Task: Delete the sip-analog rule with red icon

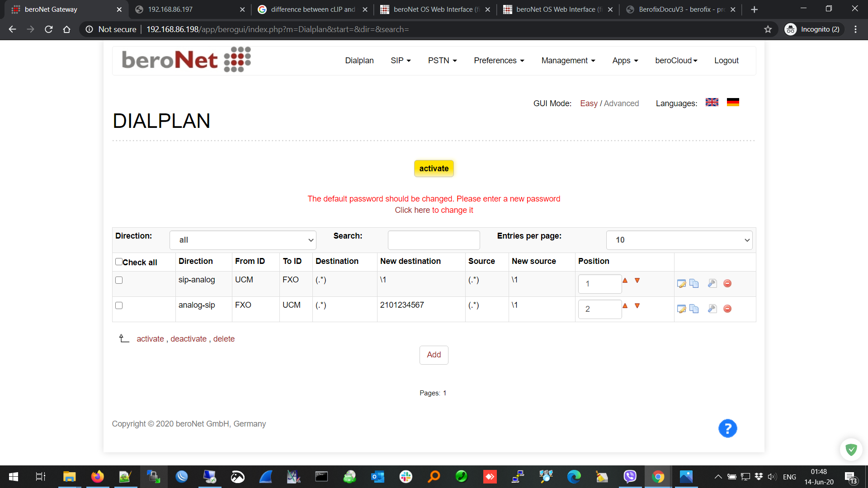Action: click(727, 284)
